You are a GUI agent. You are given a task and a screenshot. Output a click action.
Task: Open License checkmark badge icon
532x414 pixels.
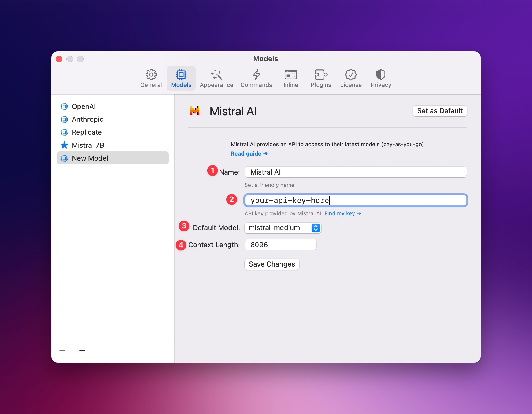point(351,75)
